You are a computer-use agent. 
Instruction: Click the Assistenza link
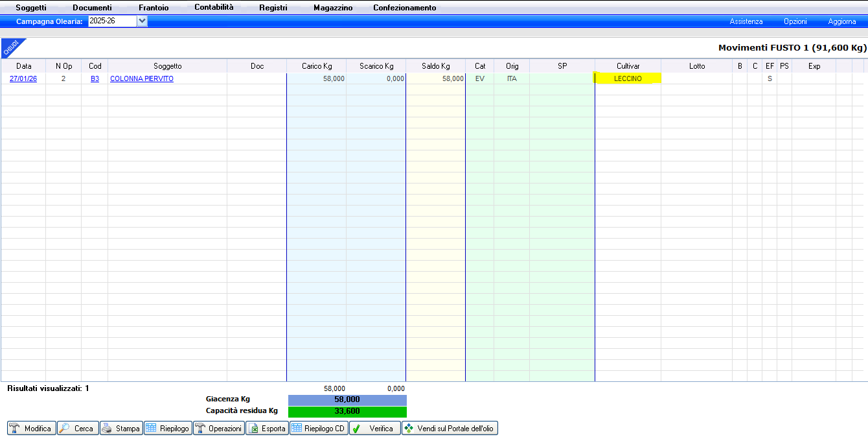[x=746, y=21]
